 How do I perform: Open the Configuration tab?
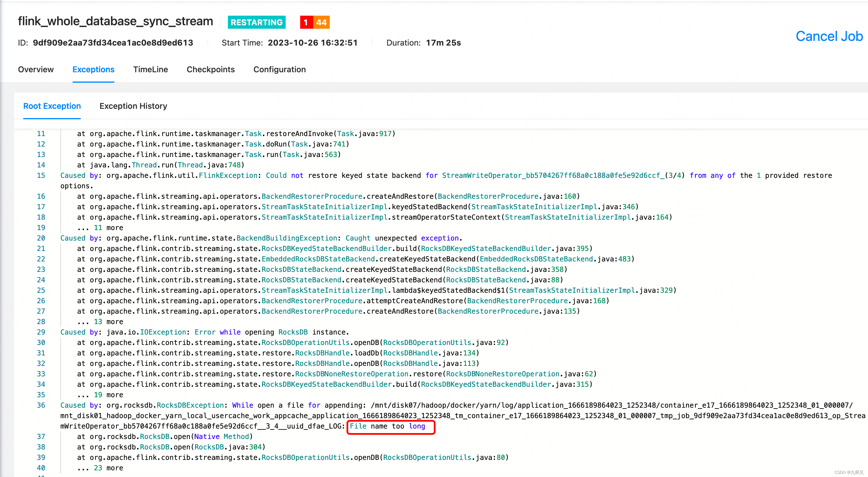[279, 70]
